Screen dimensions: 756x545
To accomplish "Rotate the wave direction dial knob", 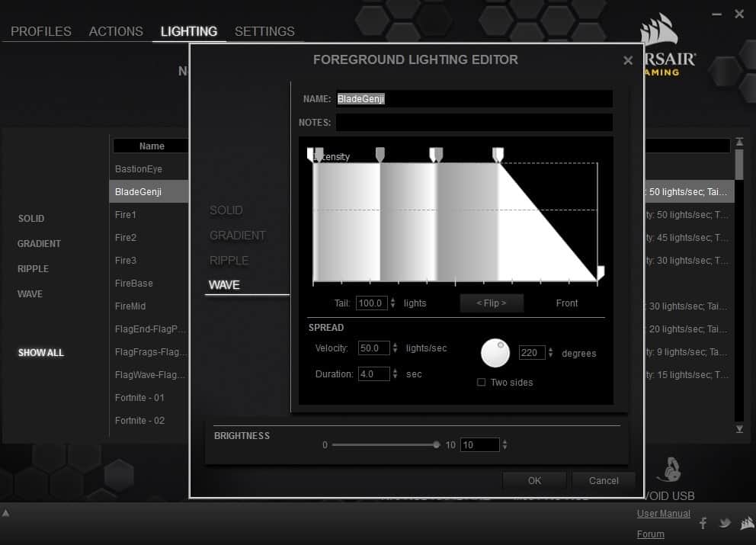I will click(495, 353).
